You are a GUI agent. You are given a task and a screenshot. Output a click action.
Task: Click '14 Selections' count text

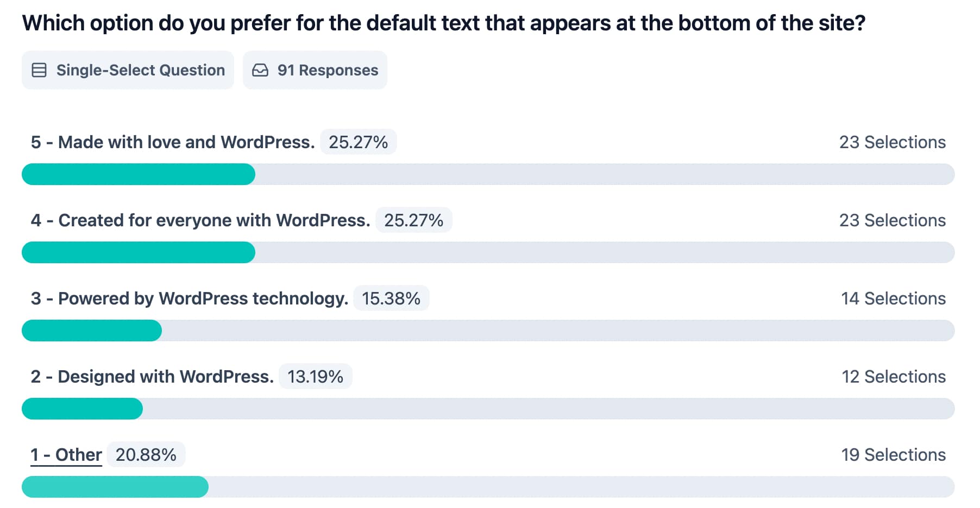point(893,299)
